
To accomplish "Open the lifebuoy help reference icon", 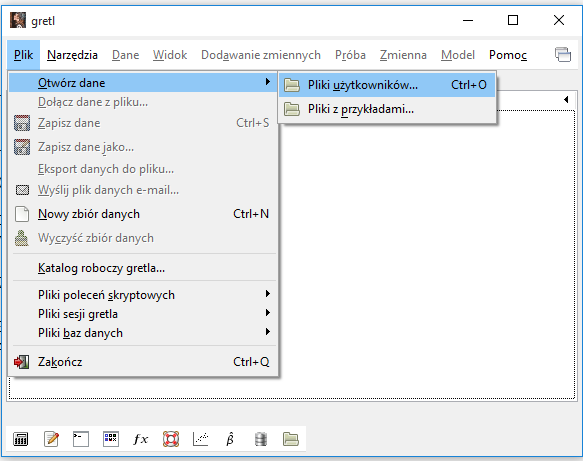I will pyautogui.click(x=171, y=439).
